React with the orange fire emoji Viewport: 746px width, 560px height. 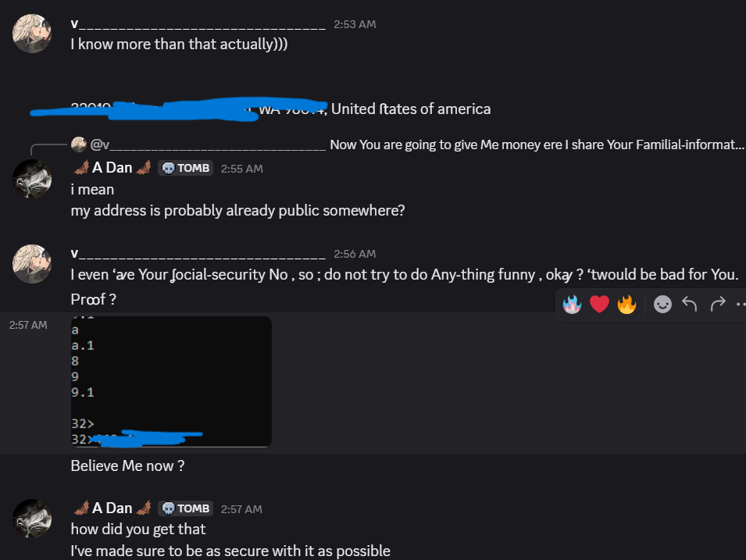[x=626, y=303]
